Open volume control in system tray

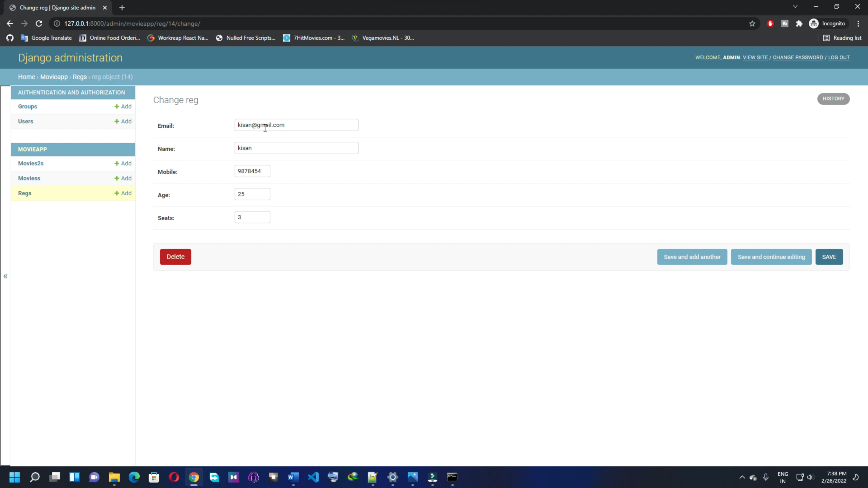810,477
